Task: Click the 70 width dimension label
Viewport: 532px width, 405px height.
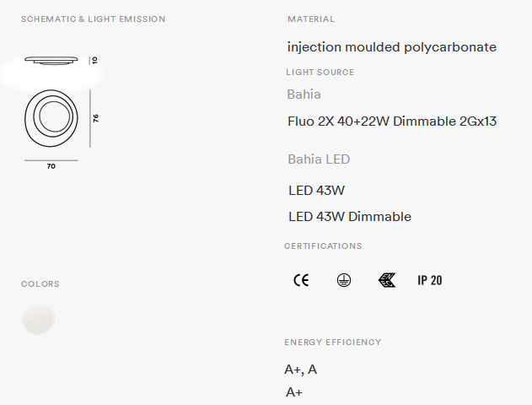Action: coord(51,166)
